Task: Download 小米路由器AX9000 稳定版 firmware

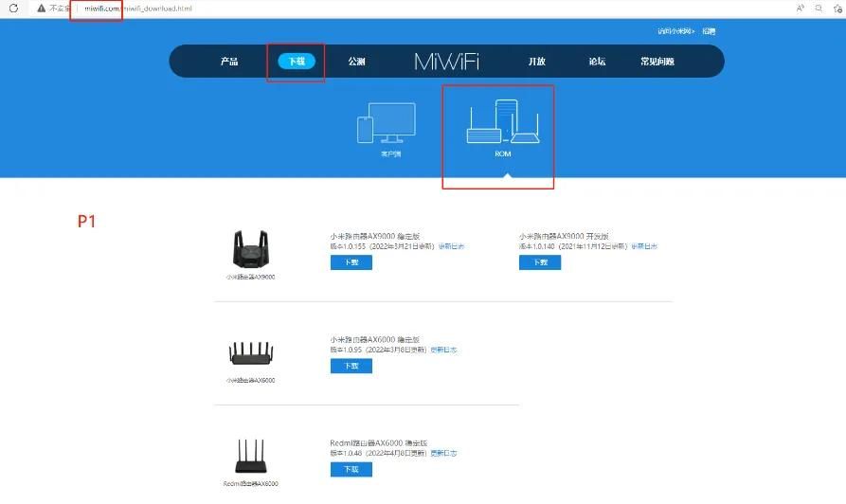Action: click(351, 262)
